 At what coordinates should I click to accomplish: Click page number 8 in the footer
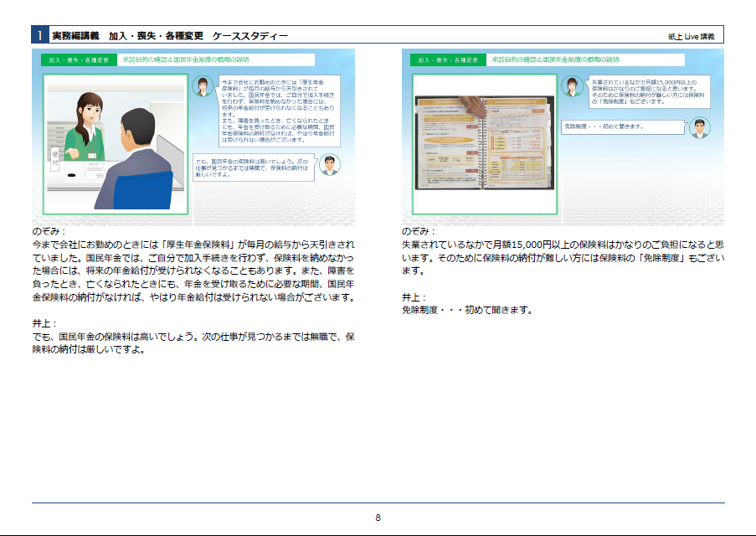coord(378,518)
